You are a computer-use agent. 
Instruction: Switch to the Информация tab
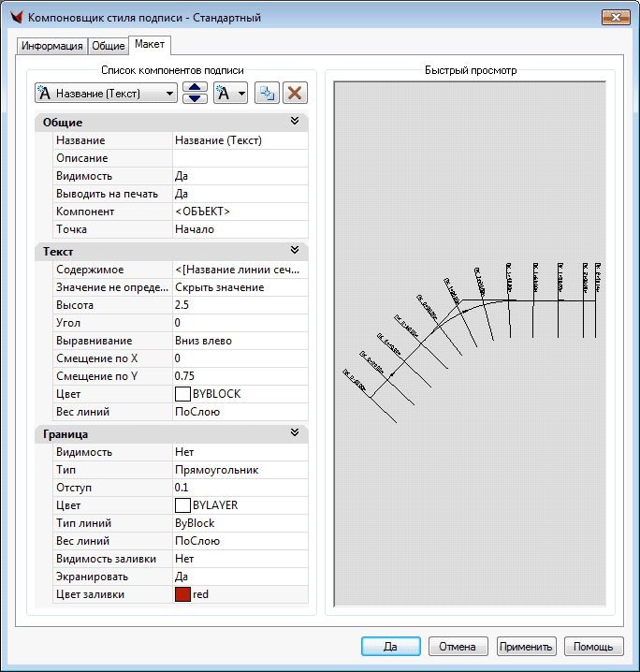[51, 46]
